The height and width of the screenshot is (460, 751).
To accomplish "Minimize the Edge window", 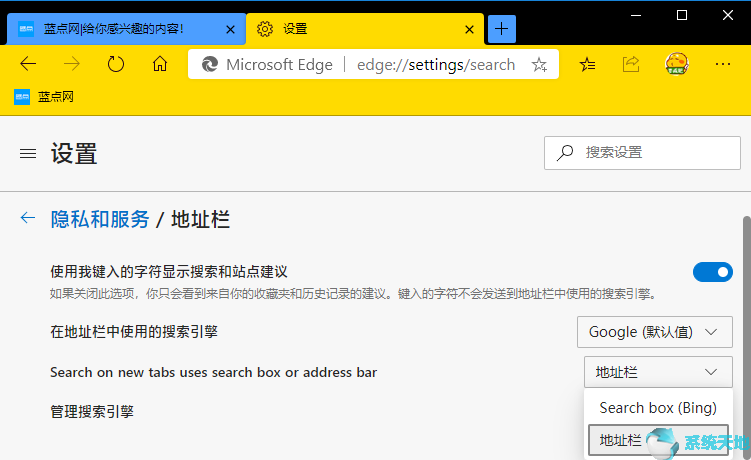I will tap(636, 15).
